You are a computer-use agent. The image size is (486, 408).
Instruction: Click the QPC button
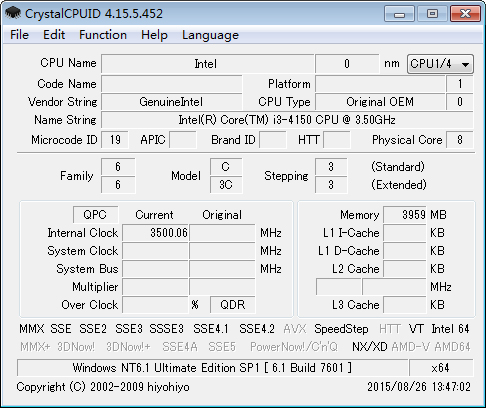tap(95, 215)
